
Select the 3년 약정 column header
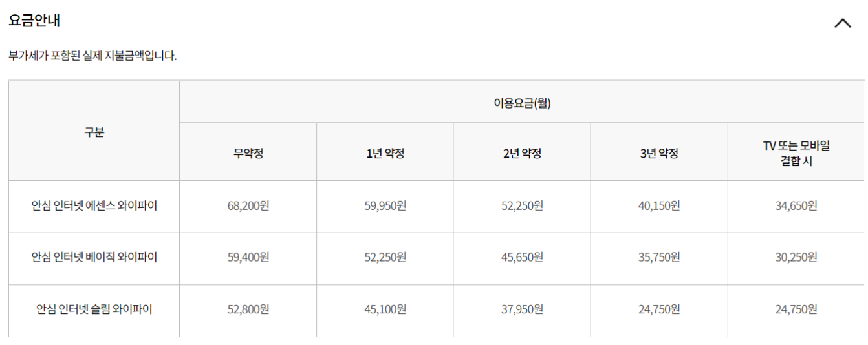(x=659, y=154)
